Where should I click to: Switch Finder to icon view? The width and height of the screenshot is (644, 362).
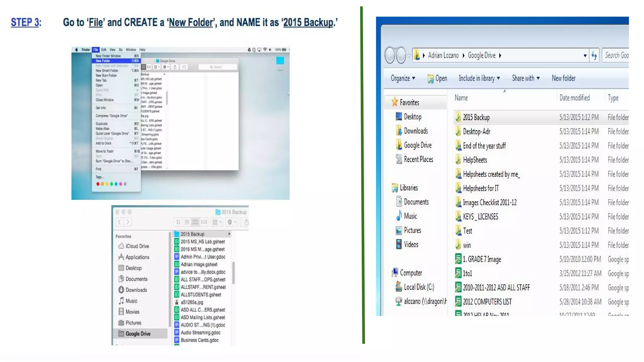point(178,222)
